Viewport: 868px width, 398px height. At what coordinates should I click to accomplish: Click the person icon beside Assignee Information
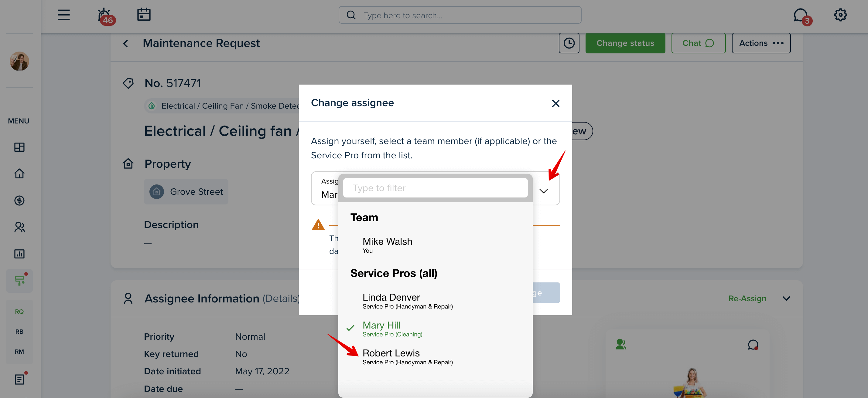128,298
